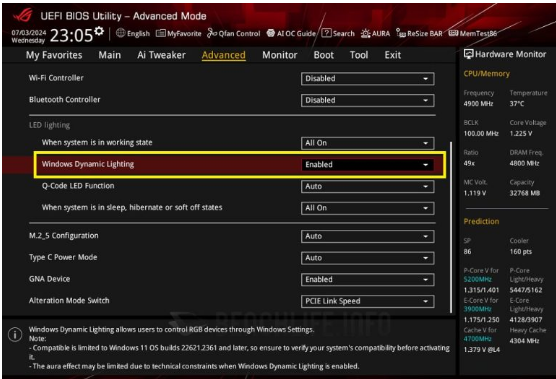Select the Wi-Fi Controller label

[x=56, y=78]
